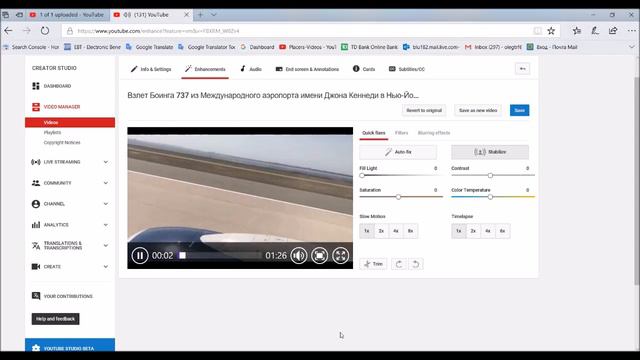This screenshot has height=360, width=640.
Task: Apply Auto-fix to video
Action: click(x=398, y=152)
